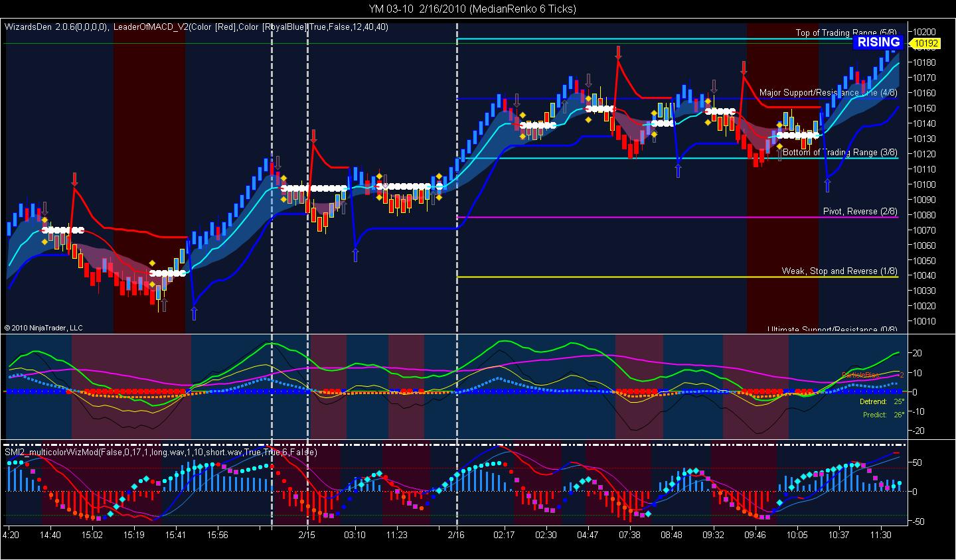Click the 04:47 time axis label

[588, 535]
